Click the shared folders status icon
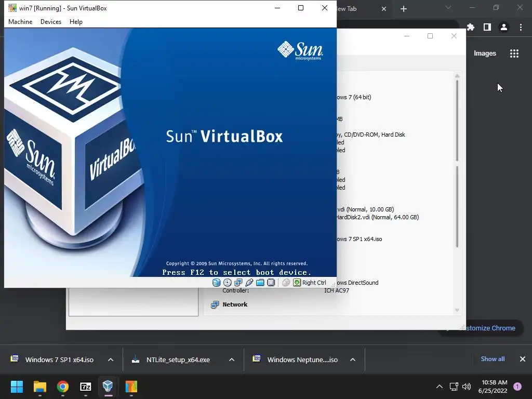This screenshot has width=532, height=399. point(260,283)
